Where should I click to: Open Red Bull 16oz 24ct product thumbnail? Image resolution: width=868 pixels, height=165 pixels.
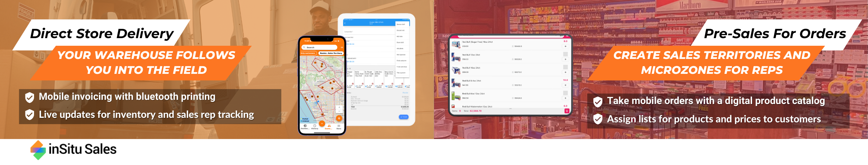(x=456, y=70)
